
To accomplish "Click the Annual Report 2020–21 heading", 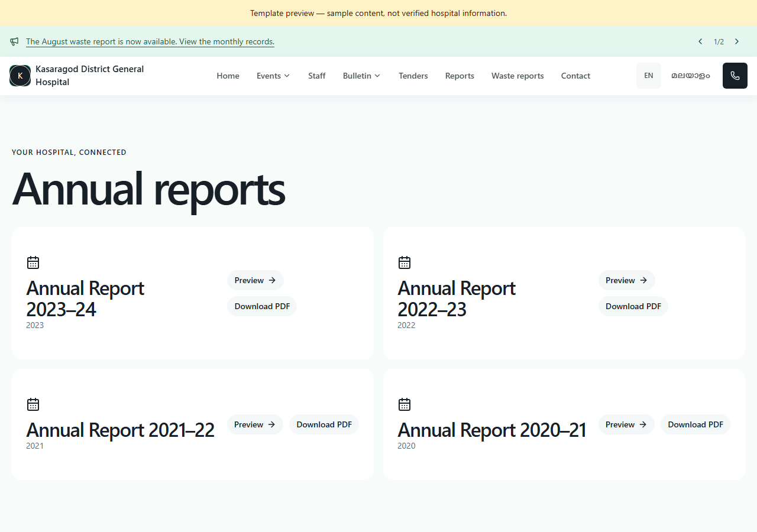I will (492, 430).
